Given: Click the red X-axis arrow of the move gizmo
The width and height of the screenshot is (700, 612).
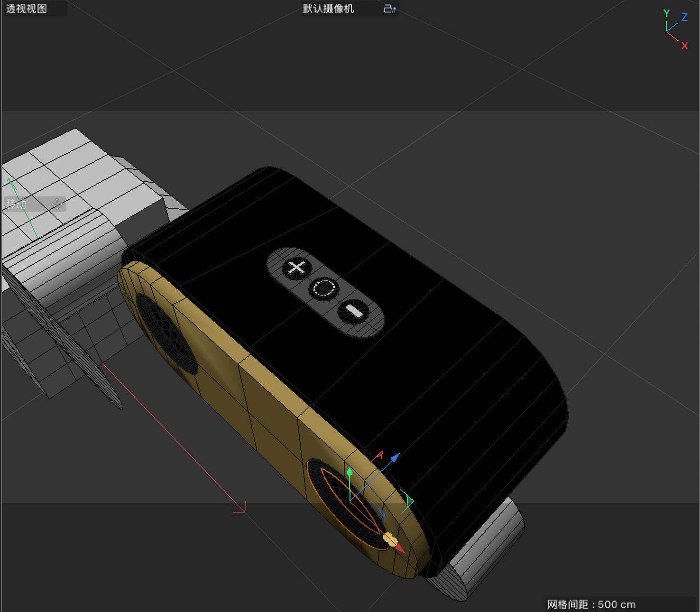Looking at the screenshot, I should click(400, 548).
